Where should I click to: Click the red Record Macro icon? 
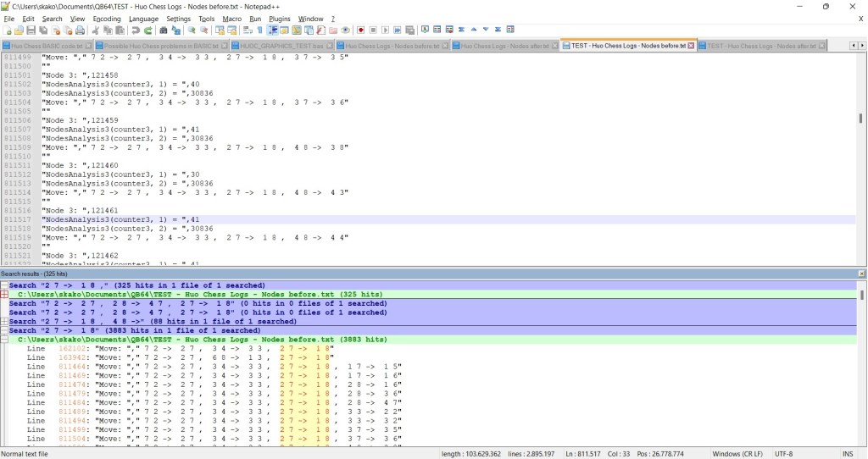pos(361,30)
